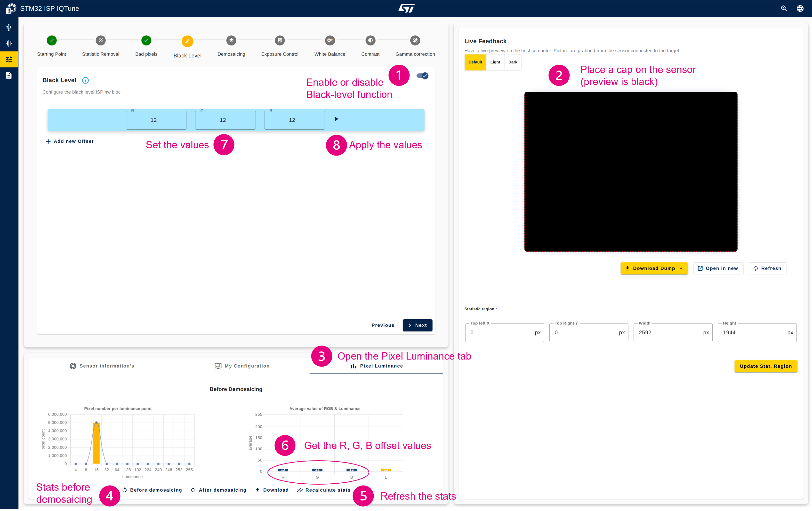Image resolution: width=812 pixels, height=511 pixels.
Task: Toggle the Black Level enable switch
Action: click(422, 76)
